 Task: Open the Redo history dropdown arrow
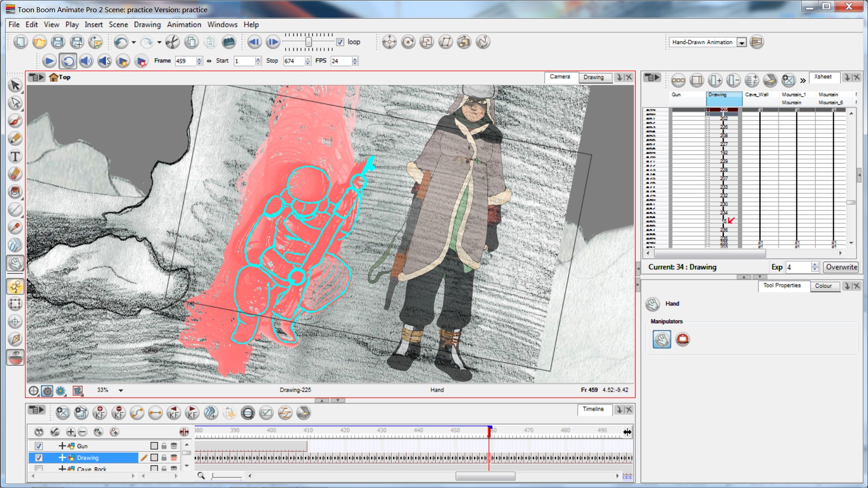[x=159, y=42]
